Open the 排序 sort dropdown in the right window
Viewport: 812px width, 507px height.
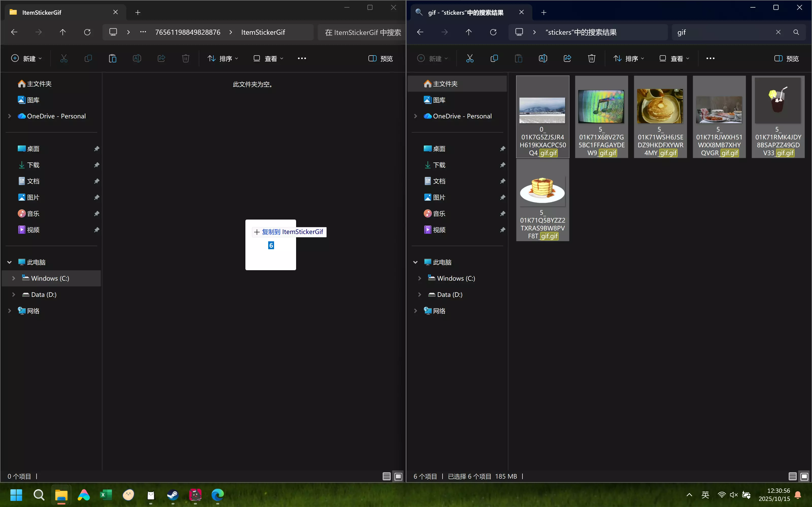coord(629,58)
